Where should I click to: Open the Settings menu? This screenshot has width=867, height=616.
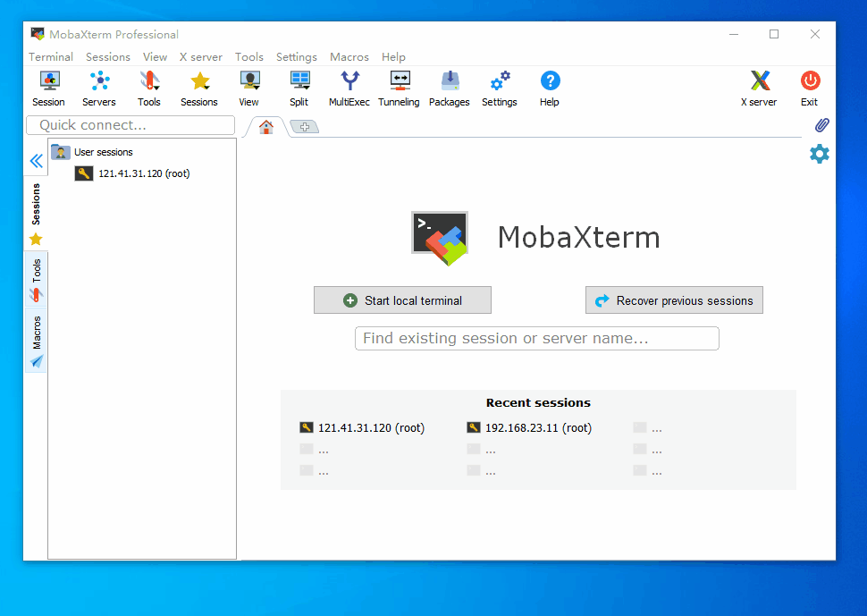(297, 57)
